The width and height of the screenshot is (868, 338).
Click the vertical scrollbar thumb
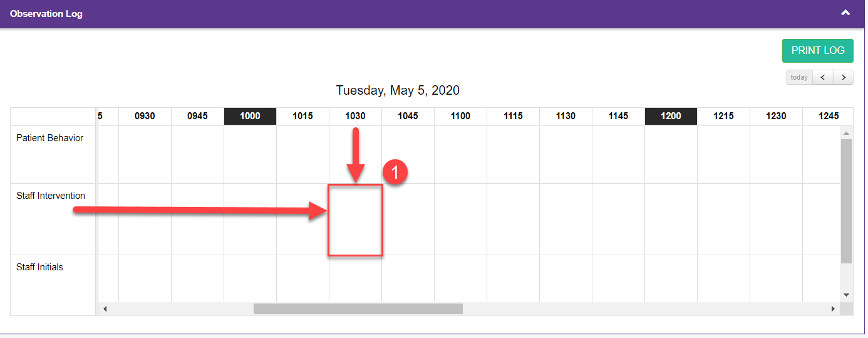click(x=846, y=201)
